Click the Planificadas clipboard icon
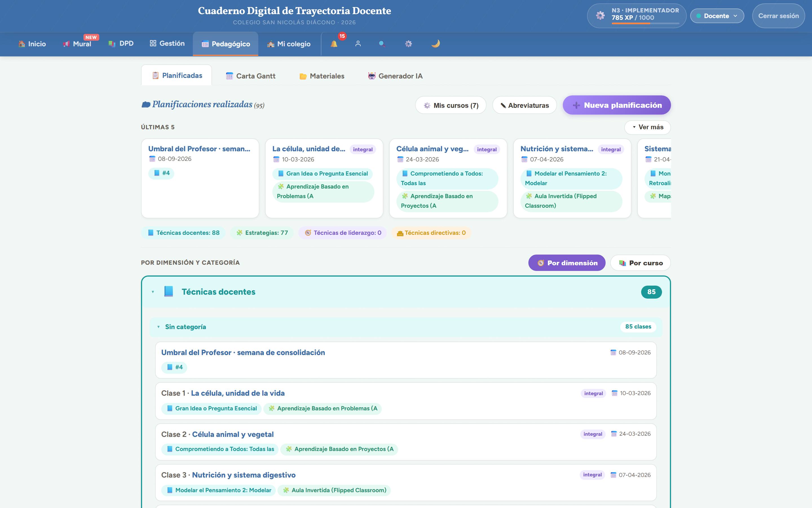The image size is (812, 508). point(155,75)
